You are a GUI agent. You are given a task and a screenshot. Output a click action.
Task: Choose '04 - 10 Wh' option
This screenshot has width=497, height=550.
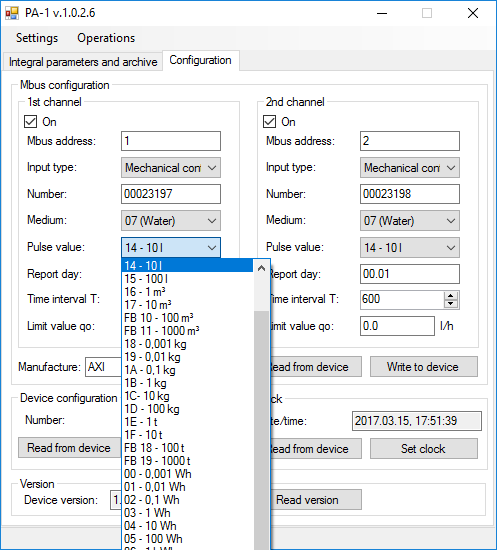(x=187, y=525)
